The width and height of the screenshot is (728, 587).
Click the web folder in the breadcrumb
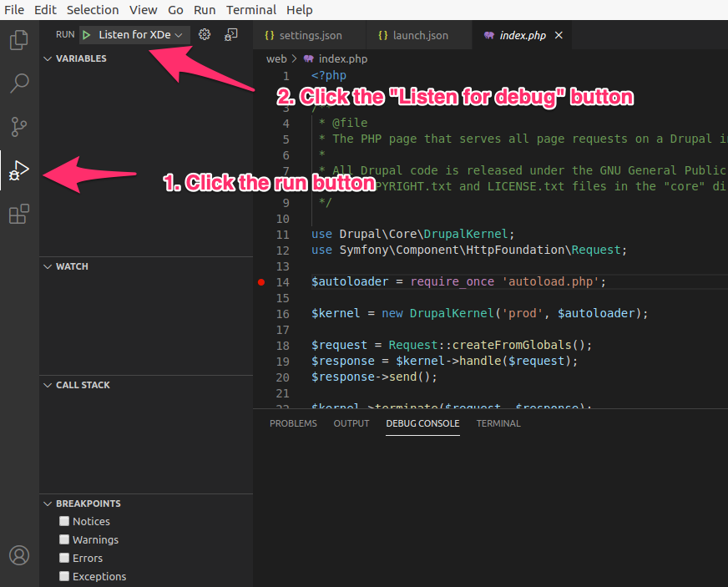point(276,59)
